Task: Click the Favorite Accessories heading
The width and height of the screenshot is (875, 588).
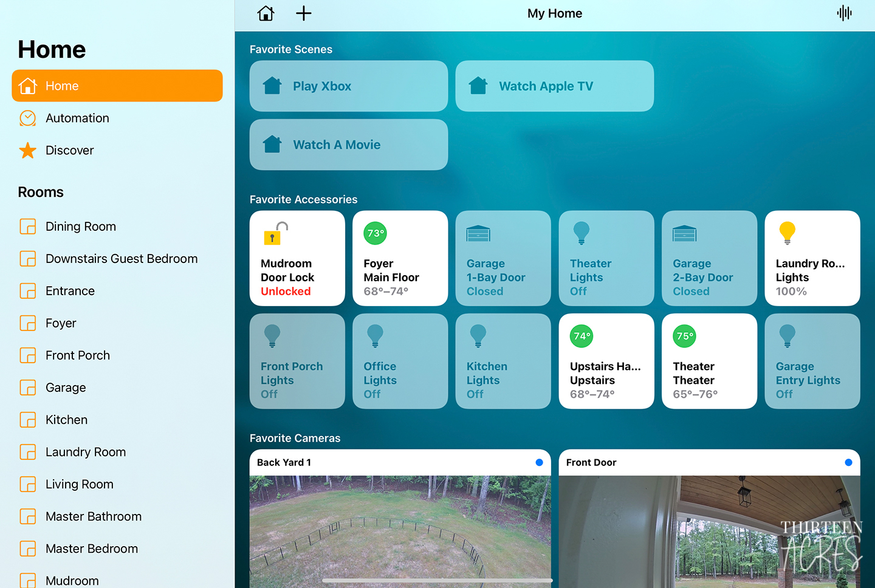Action: coord(304,199)
